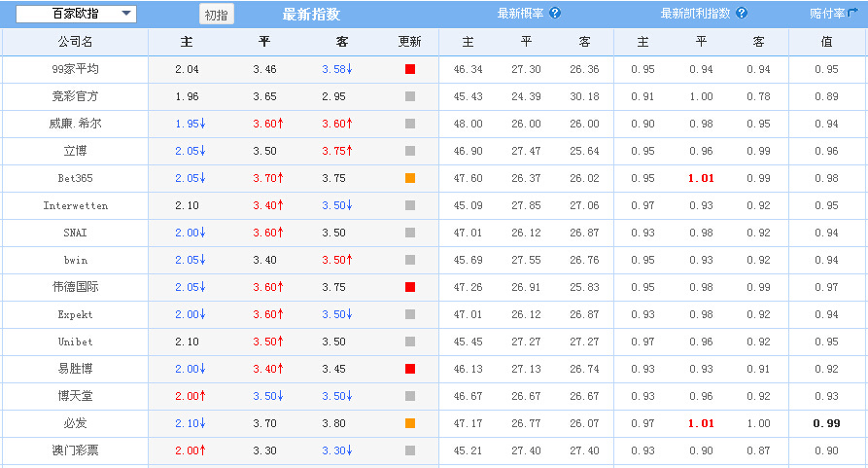
Task: Click the 2.00 home odds for 博天堂
Action: point(190,396)
